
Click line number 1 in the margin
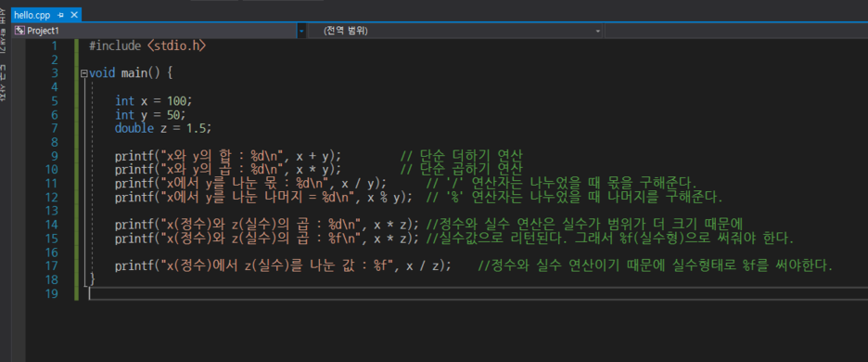click(54, 46)
